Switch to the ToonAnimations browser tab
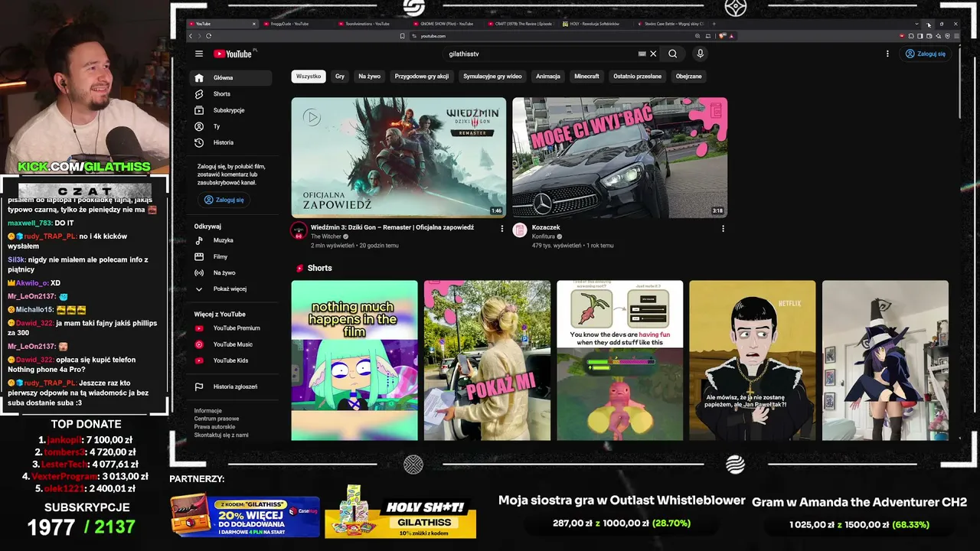This screenshot has width=980, height=551. 373,24
